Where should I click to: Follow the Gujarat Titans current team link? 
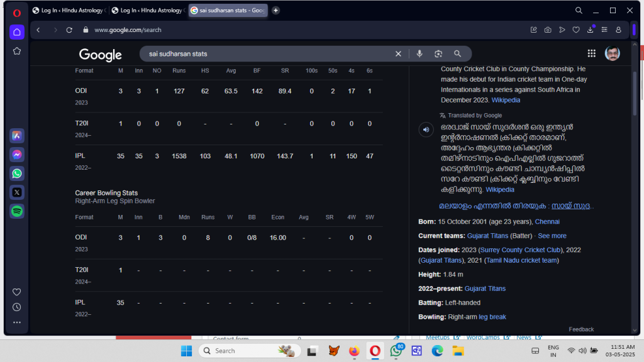tap(487, 236)
